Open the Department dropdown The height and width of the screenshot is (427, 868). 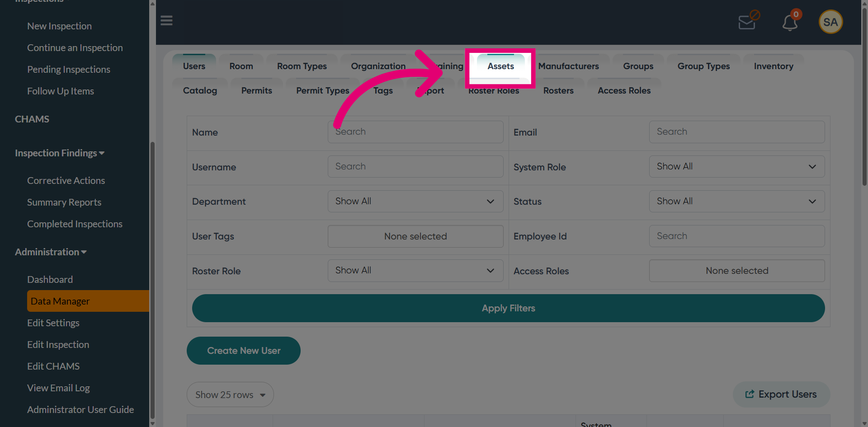415,202
